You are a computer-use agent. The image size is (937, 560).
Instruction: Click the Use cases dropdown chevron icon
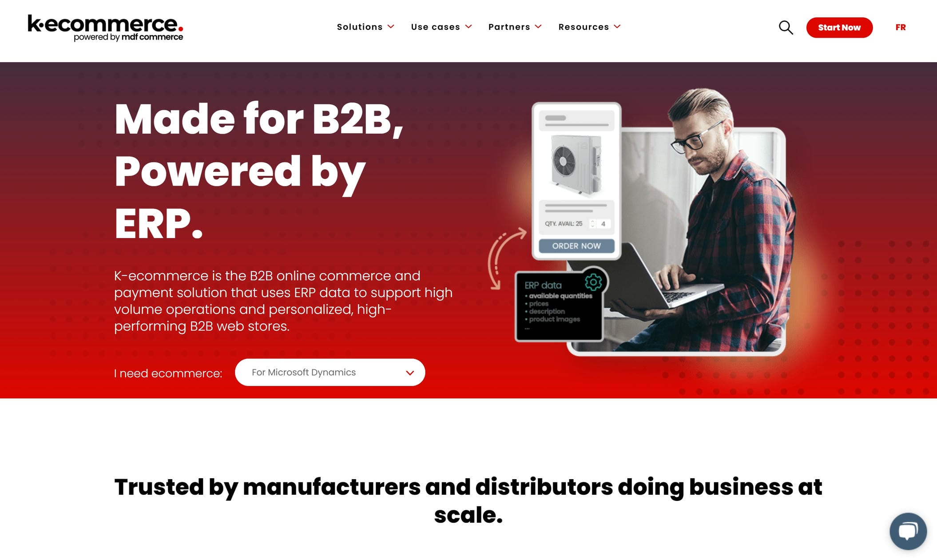[x=471, y=27]
